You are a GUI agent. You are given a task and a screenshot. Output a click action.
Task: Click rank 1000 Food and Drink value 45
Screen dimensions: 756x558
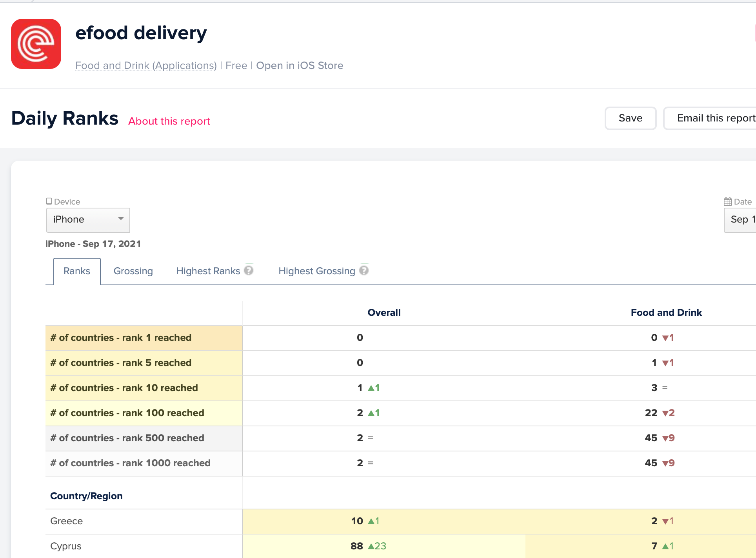click(651, 463)
